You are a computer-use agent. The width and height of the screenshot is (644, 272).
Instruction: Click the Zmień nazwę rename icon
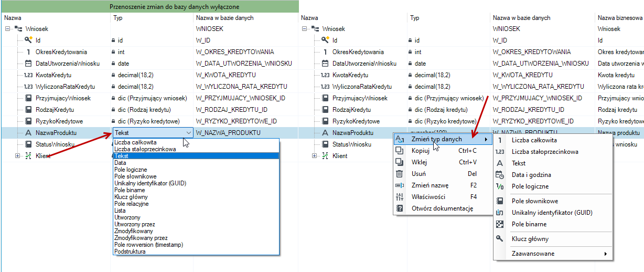[400, 185]
